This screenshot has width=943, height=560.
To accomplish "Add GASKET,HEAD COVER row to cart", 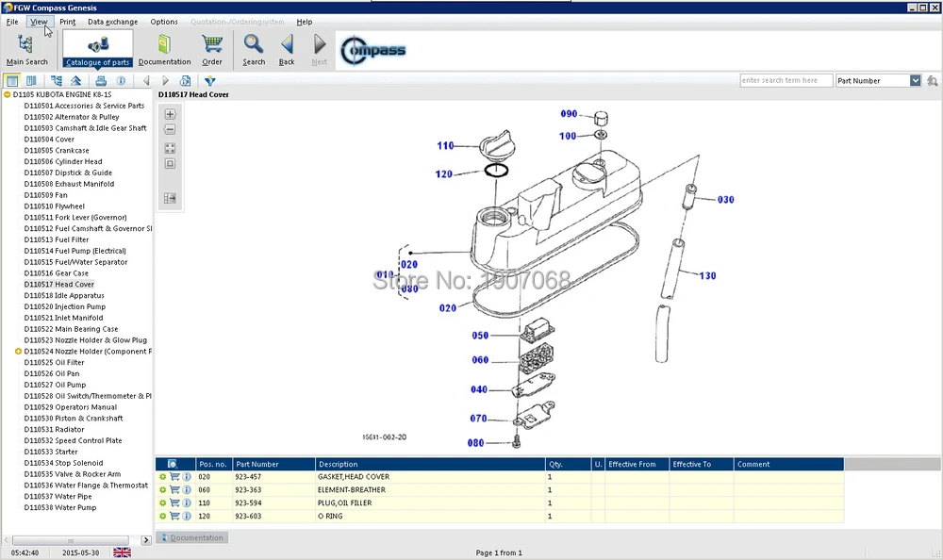I will 174,477.
